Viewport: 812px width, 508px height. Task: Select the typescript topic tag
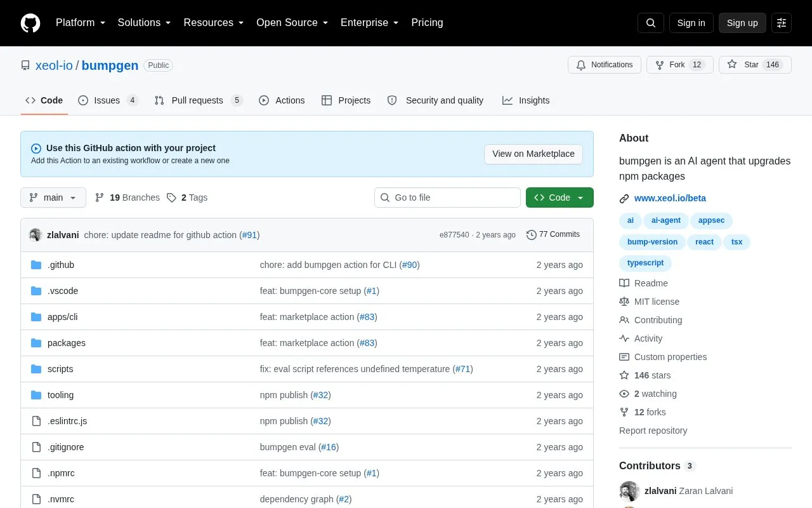point(645,263)
